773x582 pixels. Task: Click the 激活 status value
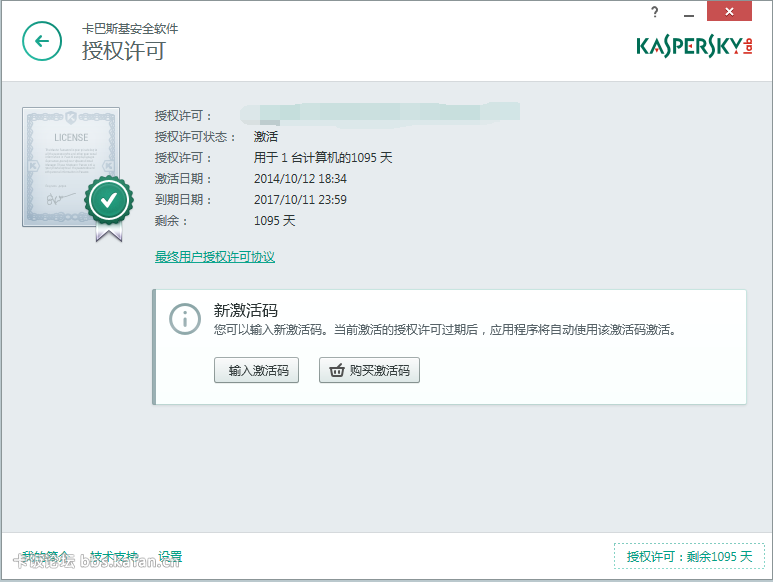266,137
